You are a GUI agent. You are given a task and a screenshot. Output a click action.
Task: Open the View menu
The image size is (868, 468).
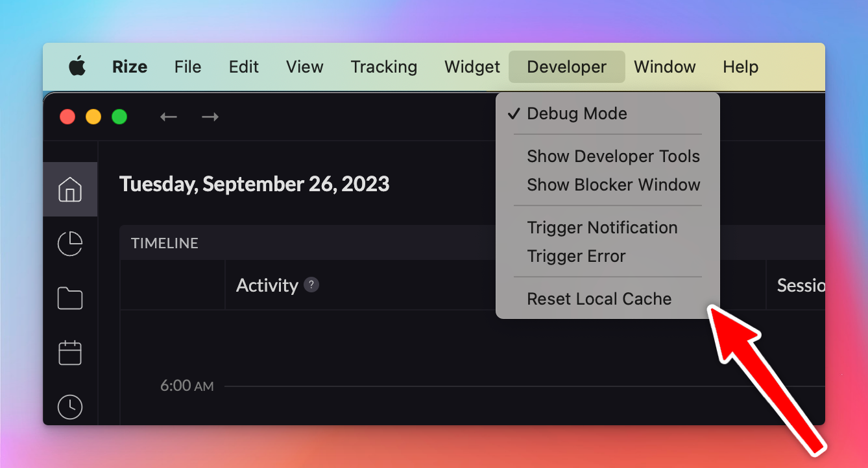pos(305,67)
